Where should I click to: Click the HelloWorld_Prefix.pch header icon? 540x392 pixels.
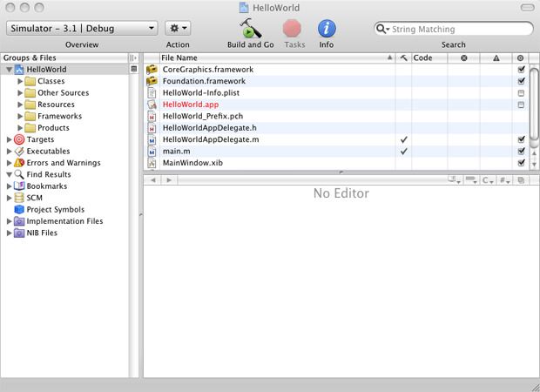tap(152, 117)
